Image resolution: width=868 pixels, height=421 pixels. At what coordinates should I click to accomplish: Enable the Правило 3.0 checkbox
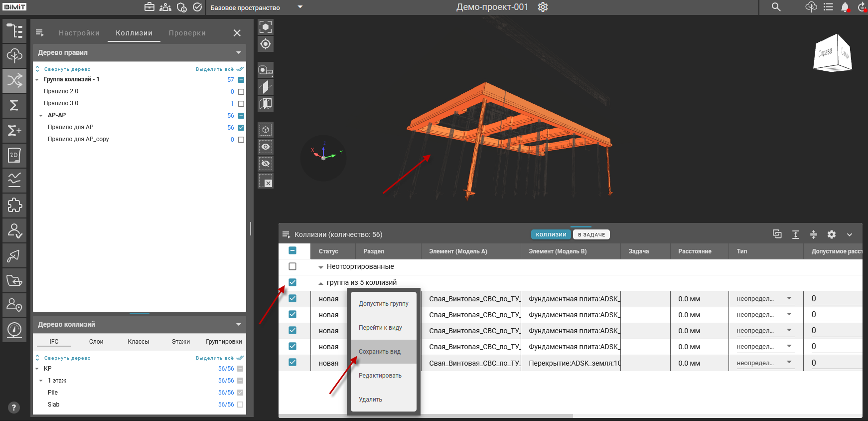pyautogui.click(x=241, y=104)
